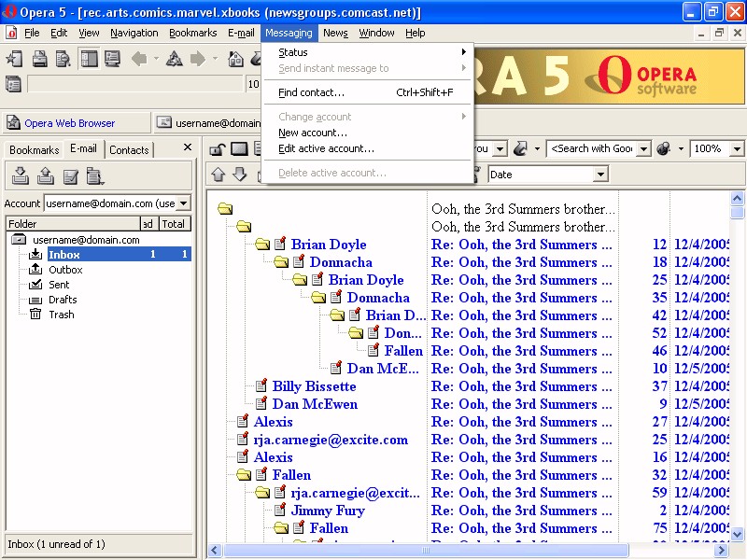The image size is (747, 560).
Task: Open the 100% zoom dropdown
Action: point(737,149)
